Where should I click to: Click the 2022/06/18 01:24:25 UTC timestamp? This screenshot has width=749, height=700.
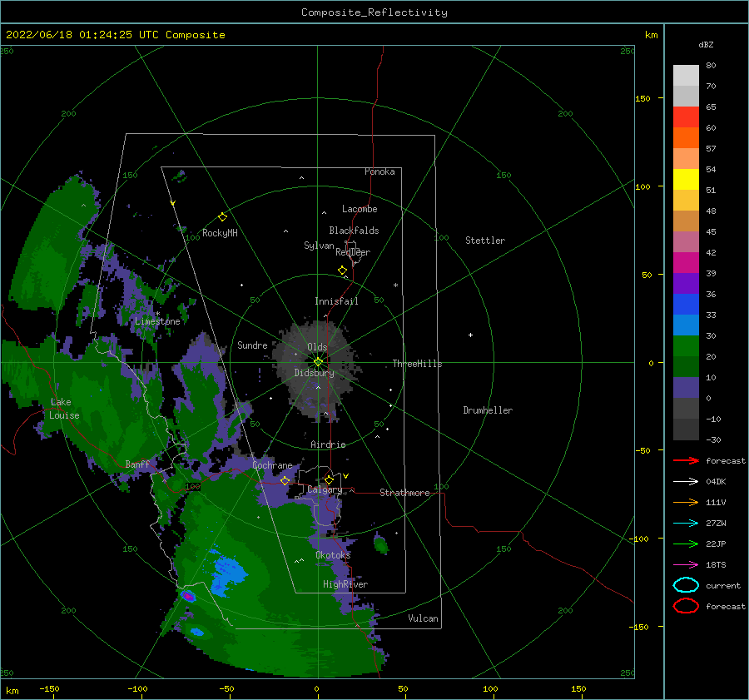coord(82,35)
